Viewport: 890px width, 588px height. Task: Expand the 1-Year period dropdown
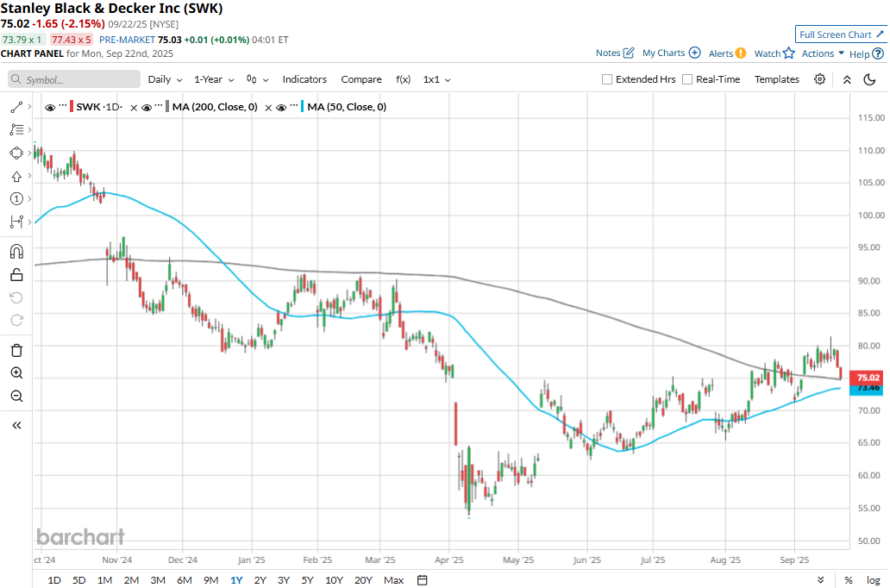point(213,79)
